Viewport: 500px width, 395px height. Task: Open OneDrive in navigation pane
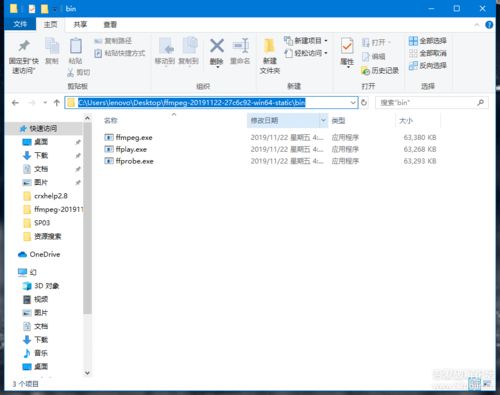tap(39, 254)
